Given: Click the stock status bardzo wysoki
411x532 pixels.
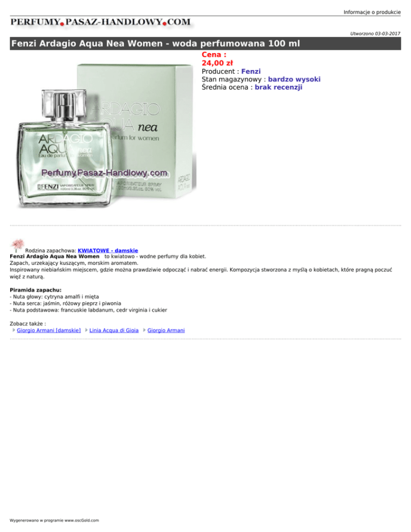Looking at the screenshot, I should coord(294,79).
